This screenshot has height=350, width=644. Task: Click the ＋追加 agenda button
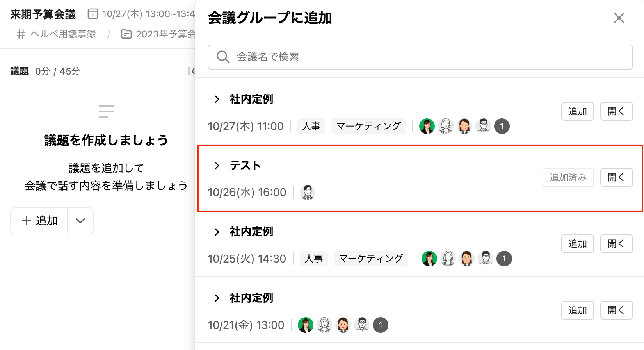tap(39, 221)
